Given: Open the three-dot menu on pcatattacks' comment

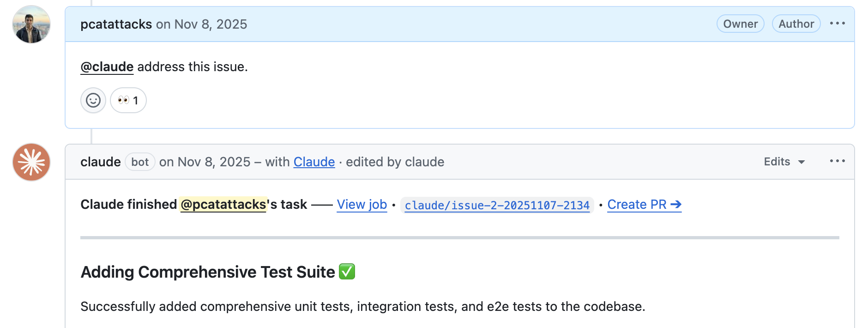Looking at the screenshot, I should coord(837,24).
